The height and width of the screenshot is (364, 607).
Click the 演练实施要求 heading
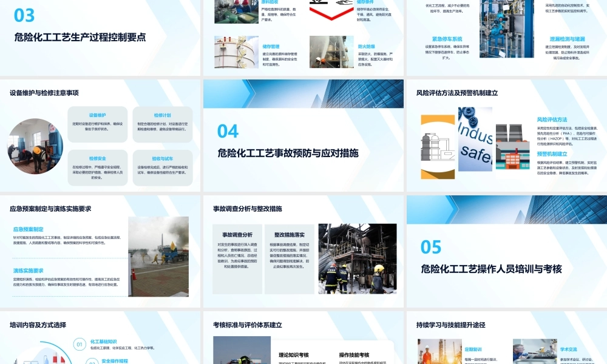[x=29, y=271]
